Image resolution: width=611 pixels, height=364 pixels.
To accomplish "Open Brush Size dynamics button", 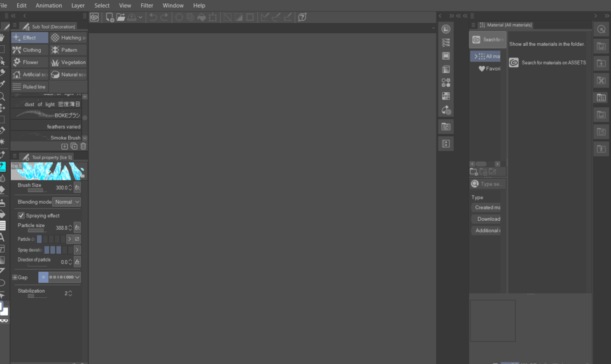I will 77,188.
